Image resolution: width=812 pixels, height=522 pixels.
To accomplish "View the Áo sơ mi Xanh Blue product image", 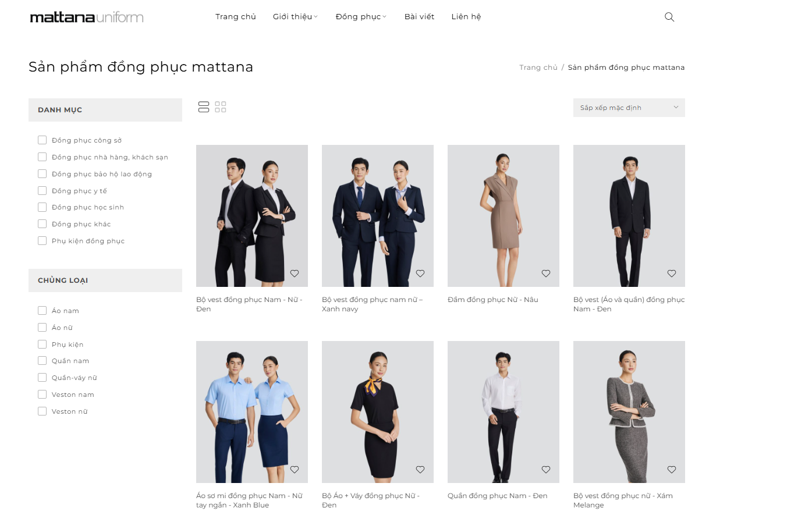I will click(252, 412).
